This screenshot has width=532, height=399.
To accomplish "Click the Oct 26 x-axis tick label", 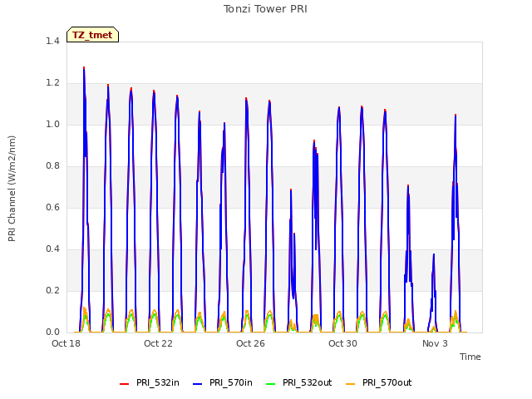I will click(250, 343).
